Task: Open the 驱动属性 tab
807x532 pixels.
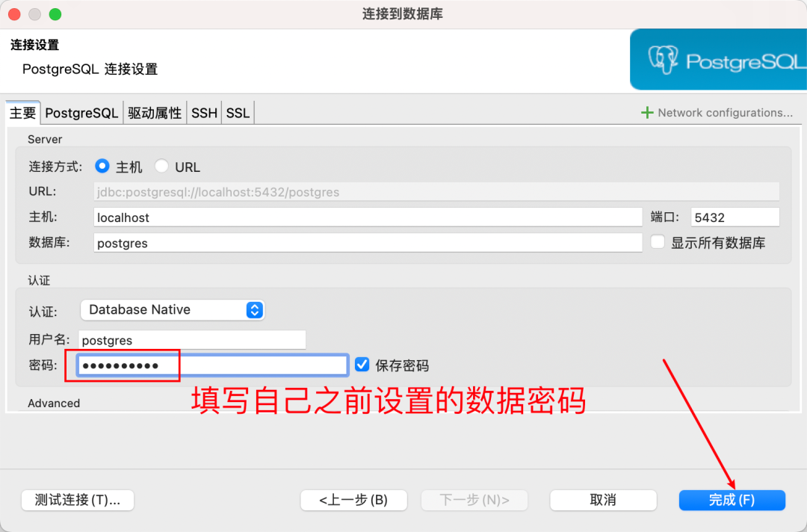Action: tap(155, 113)
